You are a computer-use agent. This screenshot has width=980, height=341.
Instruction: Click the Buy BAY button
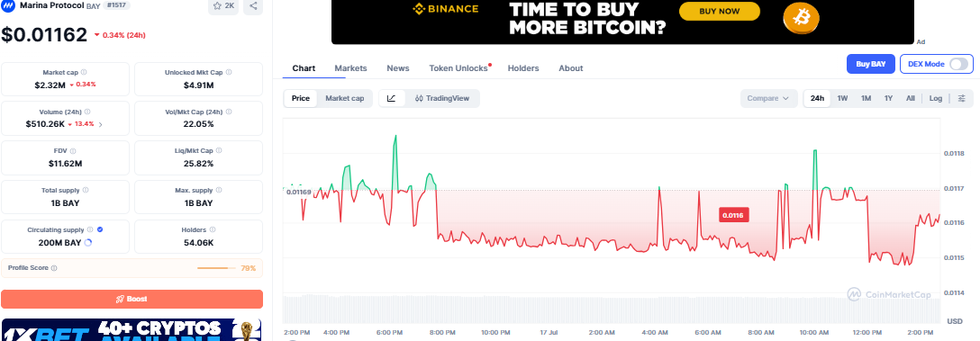pos(871,64)
